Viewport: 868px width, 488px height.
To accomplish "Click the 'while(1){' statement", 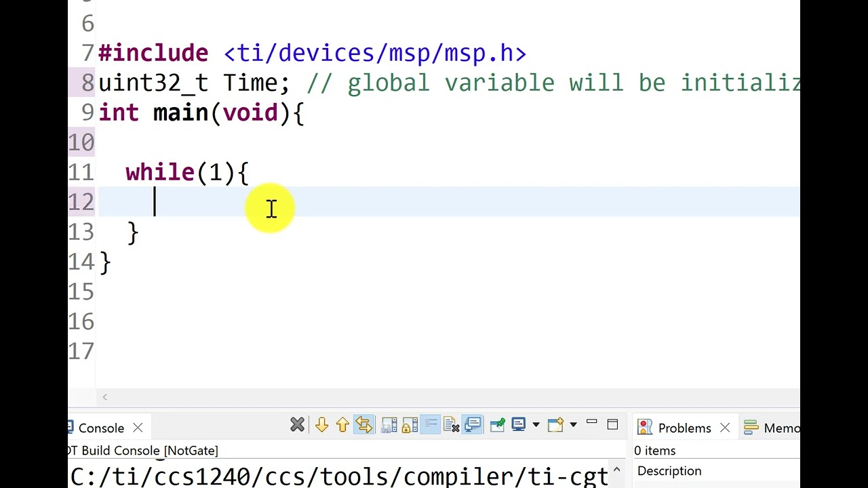I will [x=187, y=172].
